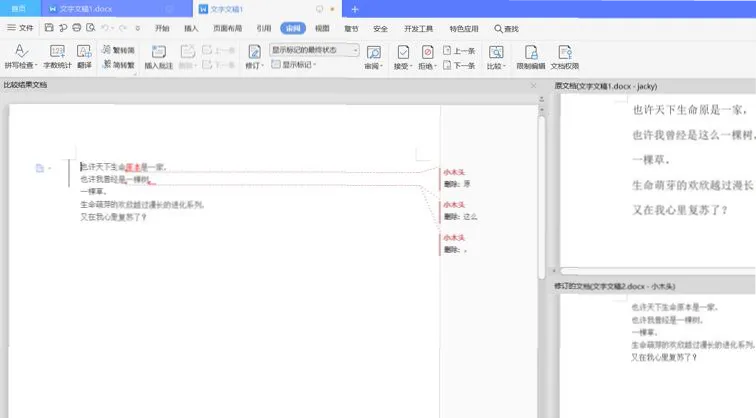Expand the 文件 menu
The width and height of the screenshot is (756, 418).
pyautogui.click(x=20, y=29)
